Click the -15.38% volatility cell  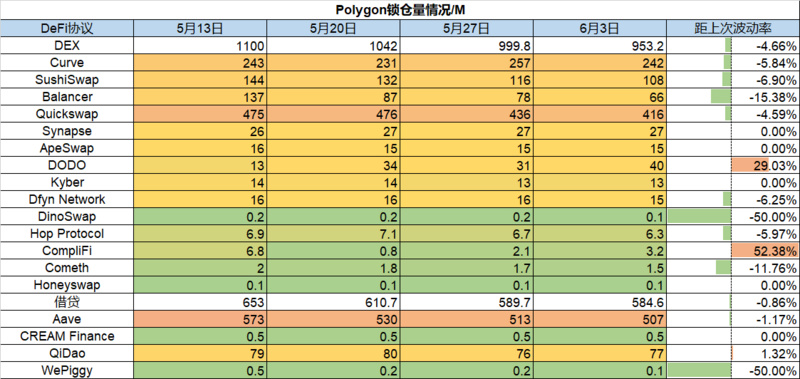pyautogui.click(x=734, y=97)
